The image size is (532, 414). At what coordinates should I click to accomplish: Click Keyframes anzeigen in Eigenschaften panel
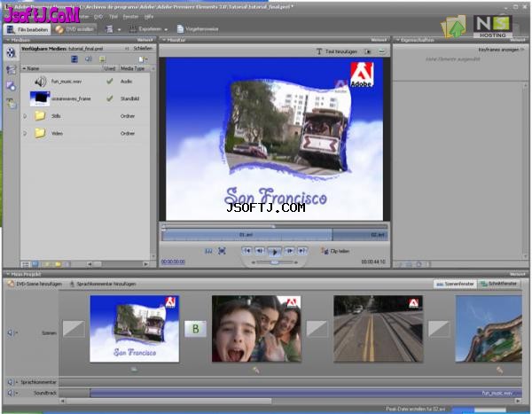[501, 50]
